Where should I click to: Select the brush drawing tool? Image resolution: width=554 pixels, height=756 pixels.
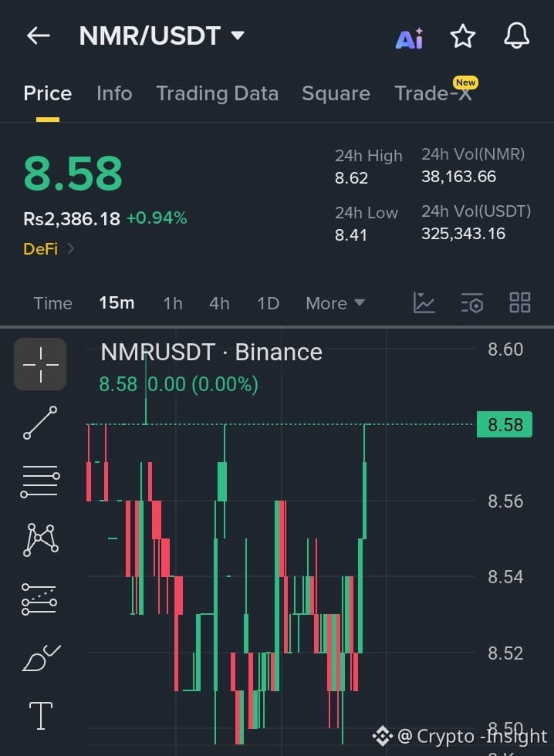[x=41, y=658]
